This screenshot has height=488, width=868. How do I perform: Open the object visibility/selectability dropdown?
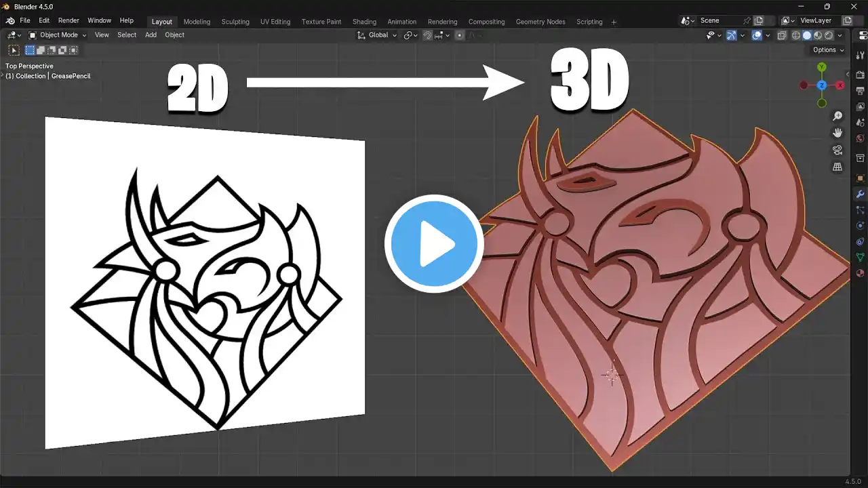click(x=713, y=35)
